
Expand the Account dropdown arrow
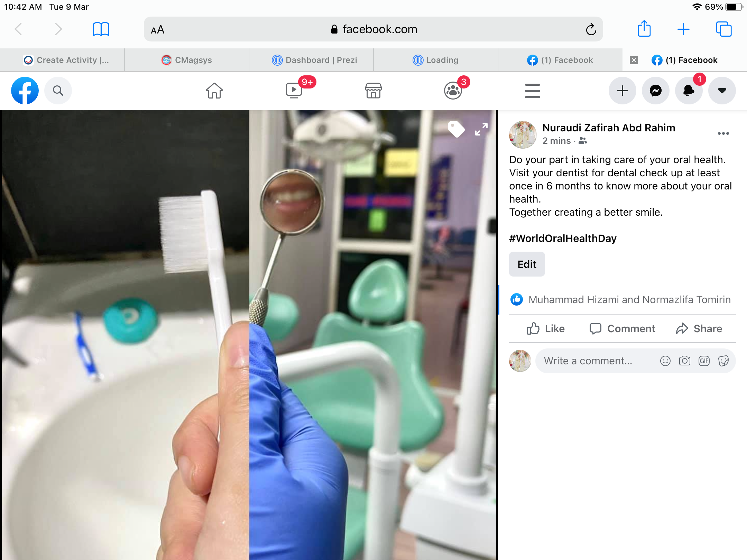[722, 91]
